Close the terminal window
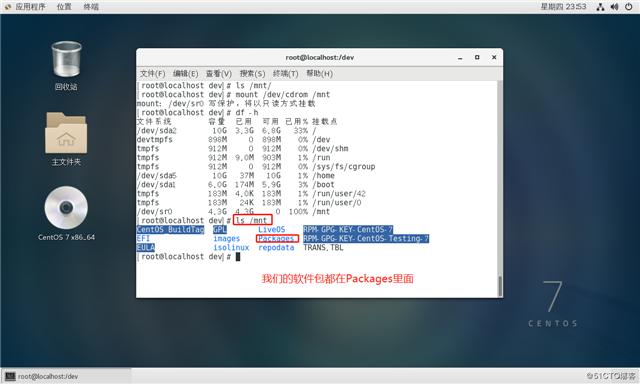640x384 pixels. click(x=494, y=58)
